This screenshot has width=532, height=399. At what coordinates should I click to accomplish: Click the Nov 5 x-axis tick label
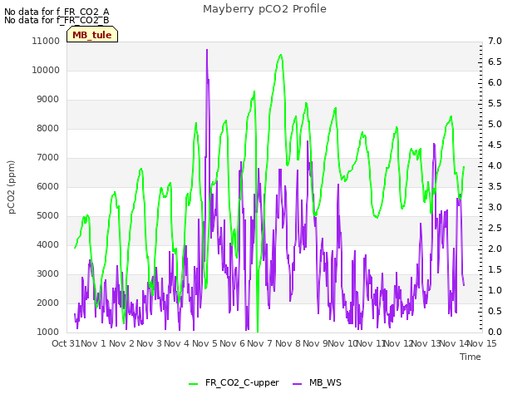[204, 343]
